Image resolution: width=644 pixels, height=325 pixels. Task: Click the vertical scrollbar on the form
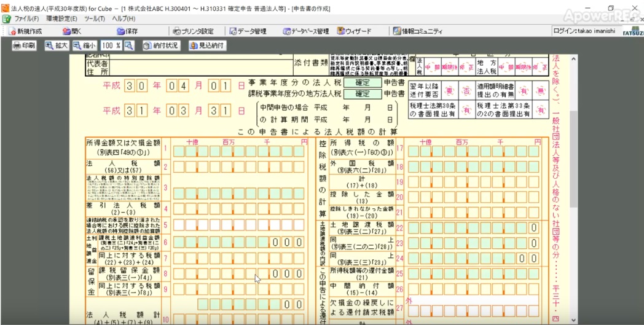point(573,160)
